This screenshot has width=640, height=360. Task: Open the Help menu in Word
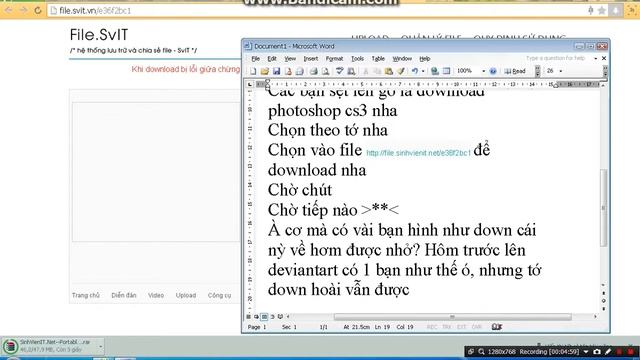(424, 59)
